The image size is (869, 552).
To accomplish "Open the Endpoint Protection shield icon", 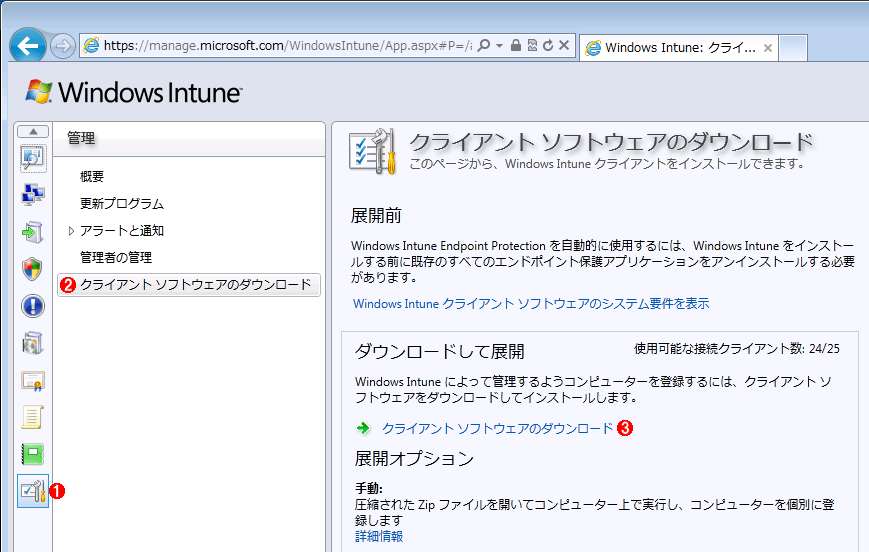I will tap(33, 269).
